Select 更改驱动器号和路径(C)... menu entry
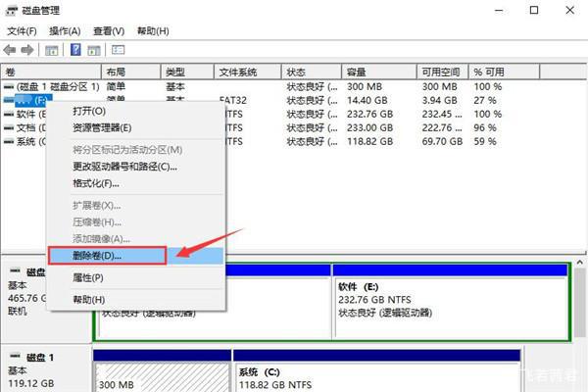Viewport: 588px width, 392px height. (x=124, y=167)
